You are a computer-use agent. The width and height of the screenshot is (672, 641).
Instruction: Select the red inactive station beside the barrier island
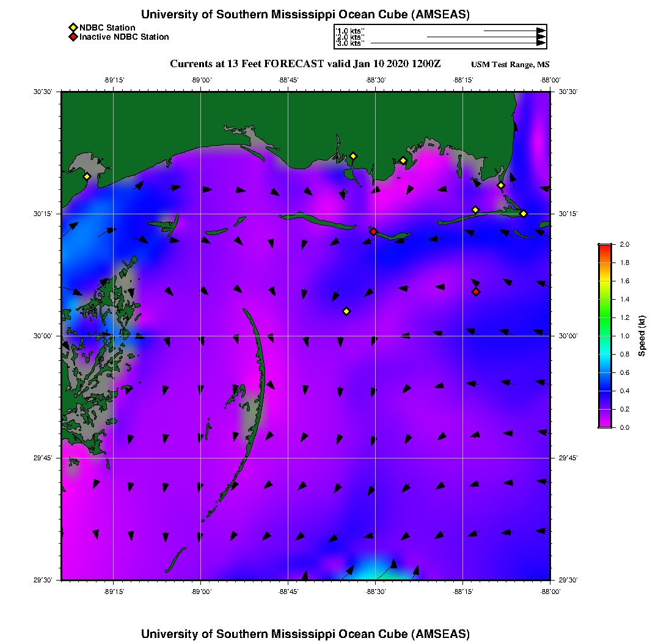tap(373, 231)
